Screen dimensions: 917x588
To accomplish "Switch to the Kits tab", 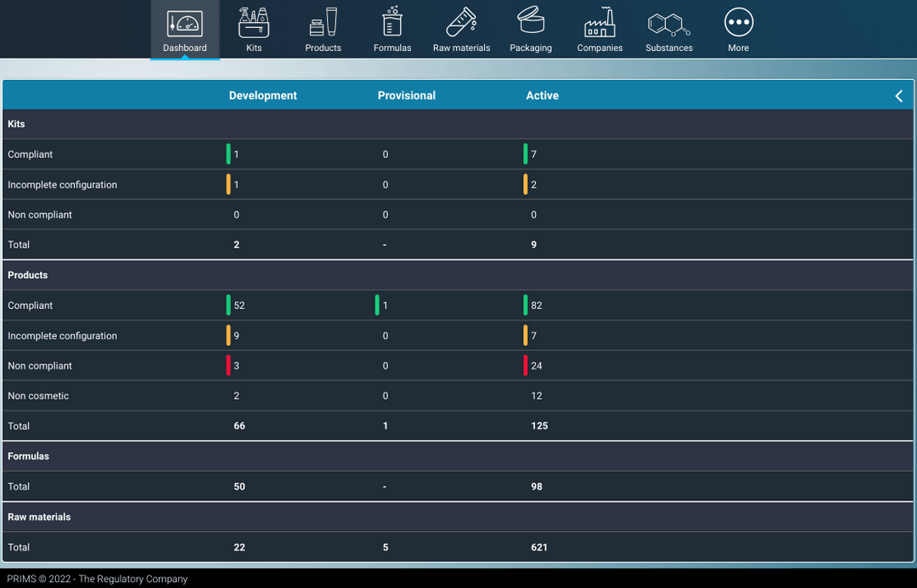I will click(x=254, y=30).
